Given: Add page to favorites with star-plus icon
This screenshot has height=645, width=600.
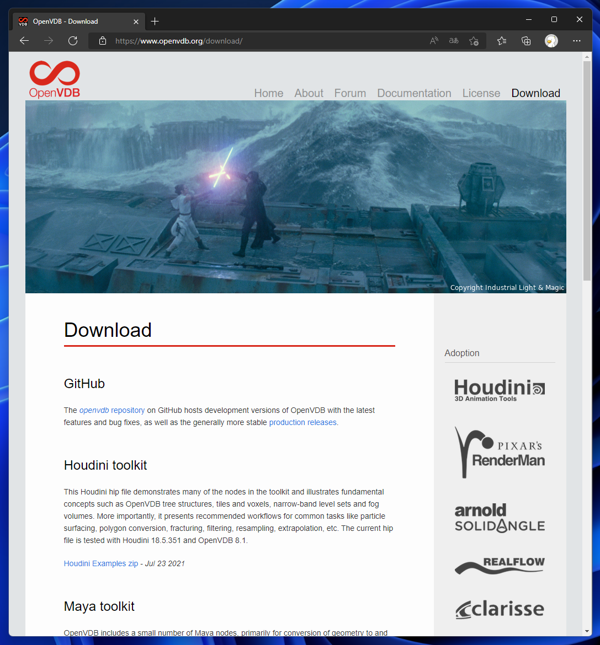Looking at the screenshot, I should (x=474, y=41).
